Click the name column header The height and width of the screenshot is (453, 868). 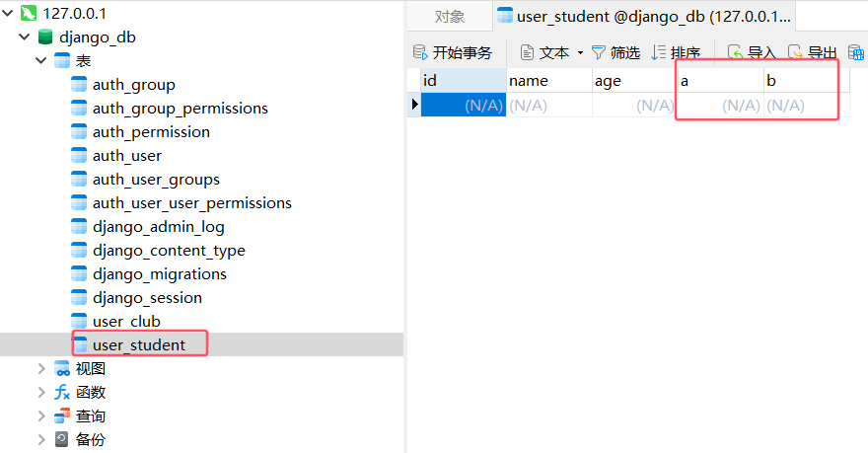pos(548,81)
